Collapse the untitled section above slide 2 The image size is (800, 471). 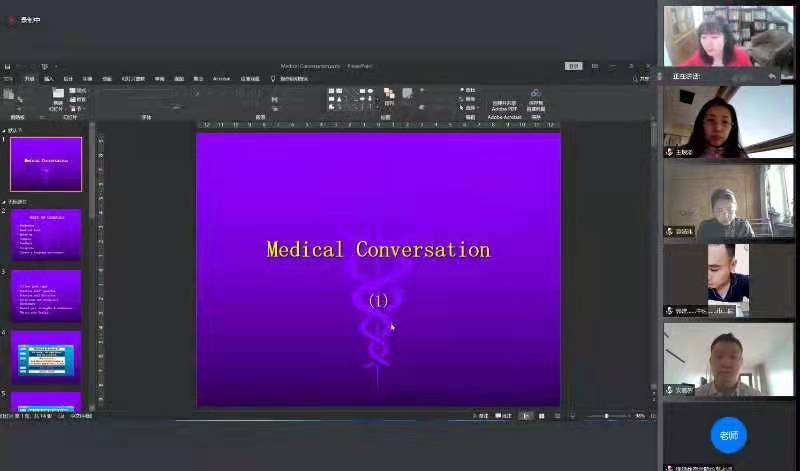[5, 202]
